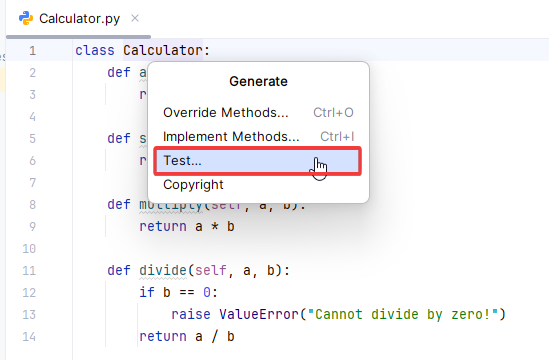The image size is (549, 360).
Task: Choose Override Methods... from Generate menu
Action: pos(258,113)
